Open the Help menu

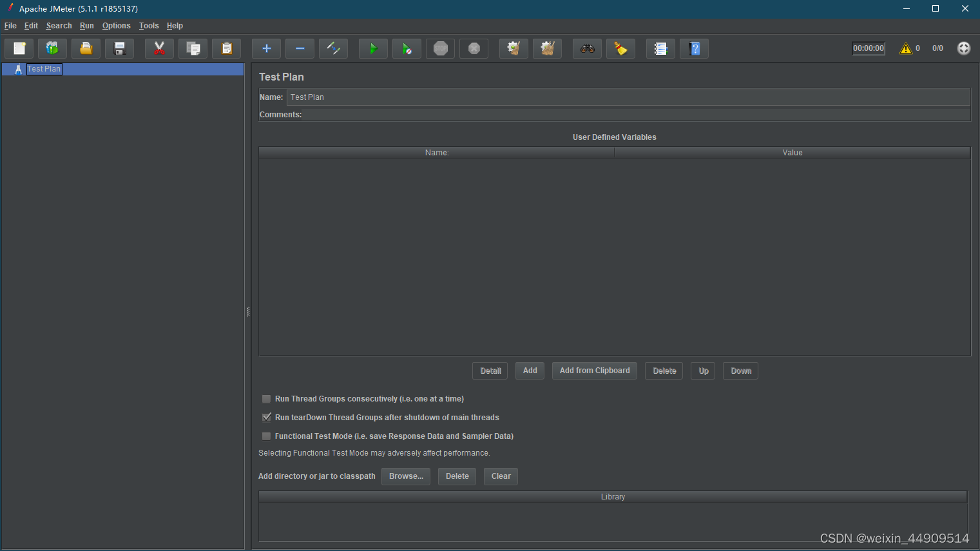[x=175, y=26]
